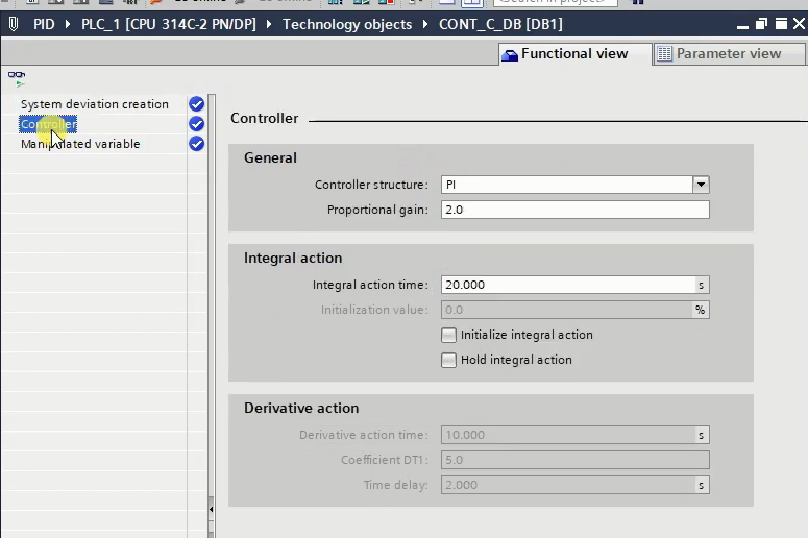Click the Functional view tab icon
Image resolution: width=808 pixels, height=539 pixels.
pos(509,54)
